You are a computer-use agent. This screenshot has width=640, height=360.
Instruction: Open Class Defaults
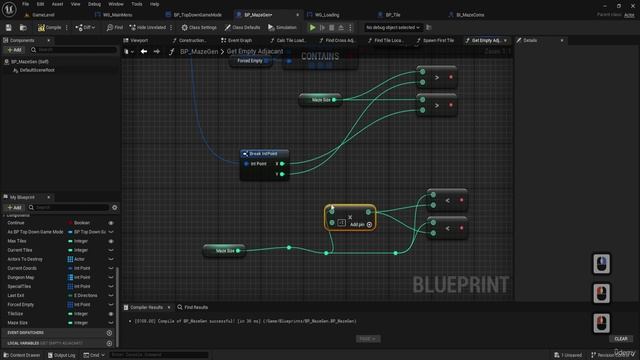[242, 27]
